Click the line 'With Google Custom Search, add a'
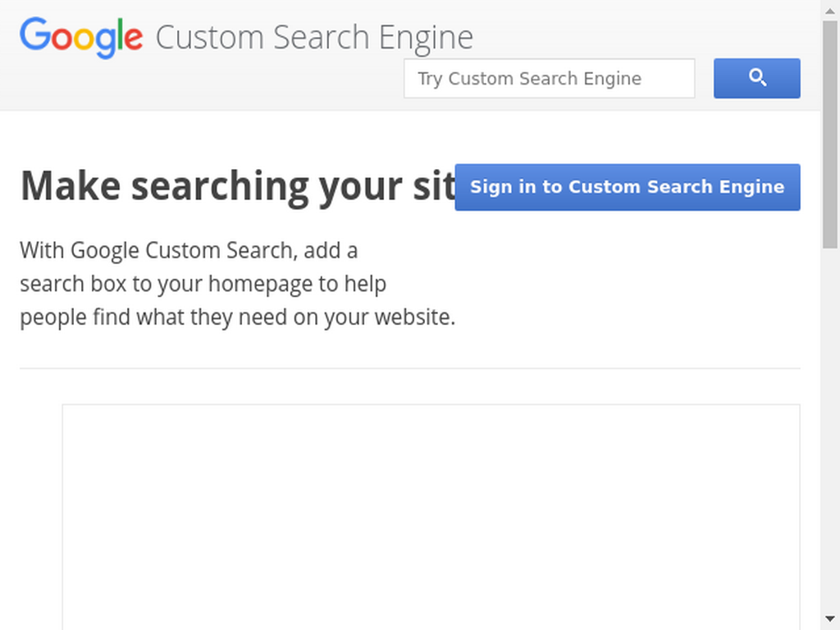 pyautogui.click(x=189, y=251)
